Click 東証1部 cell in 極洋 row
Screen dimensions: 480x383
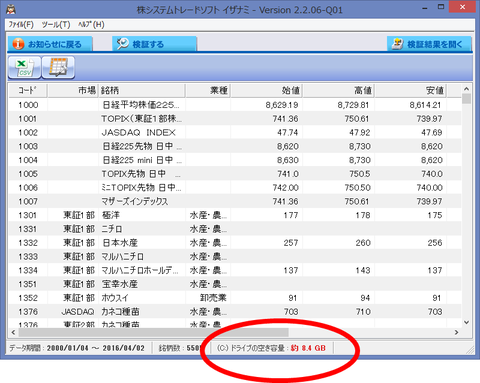[x=79, y=215]
